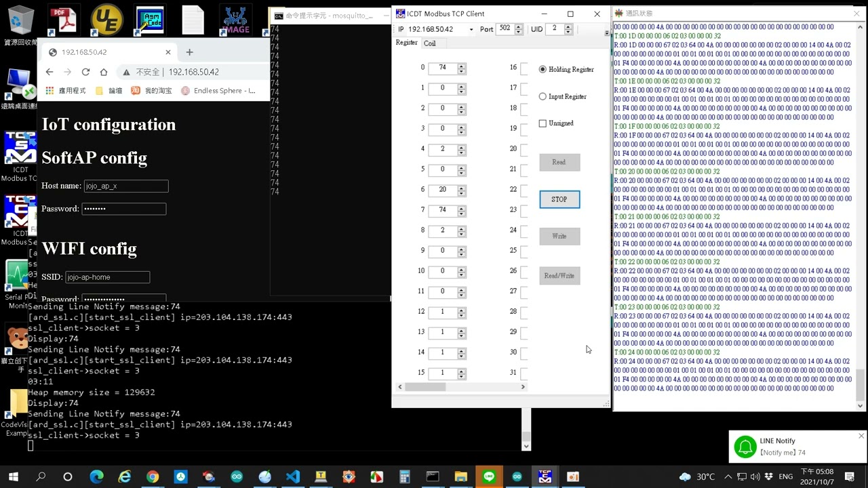Click the Read/Write button

[x=559, y=276]
